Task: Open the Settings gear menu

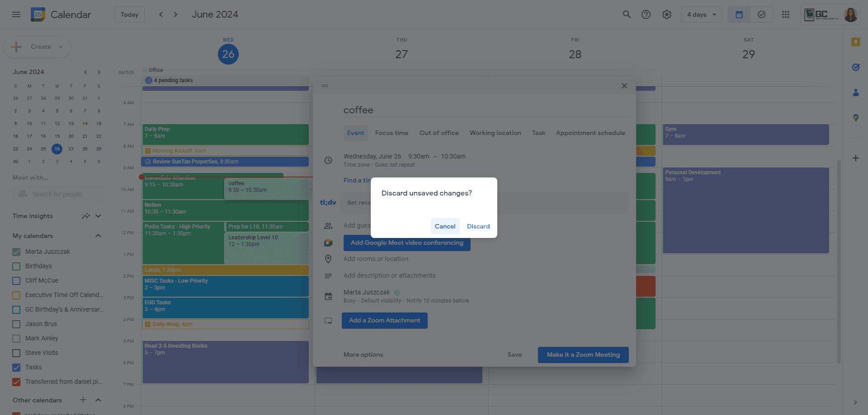Action: [x=667, y=14]
